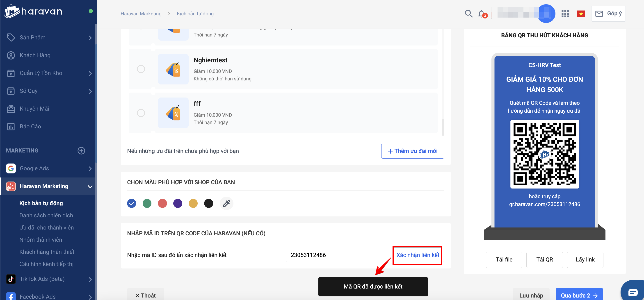Click Xác nhận liên kết link
Image resolution: width=644 pixels, height=300 pixels.
coord(418,255)
